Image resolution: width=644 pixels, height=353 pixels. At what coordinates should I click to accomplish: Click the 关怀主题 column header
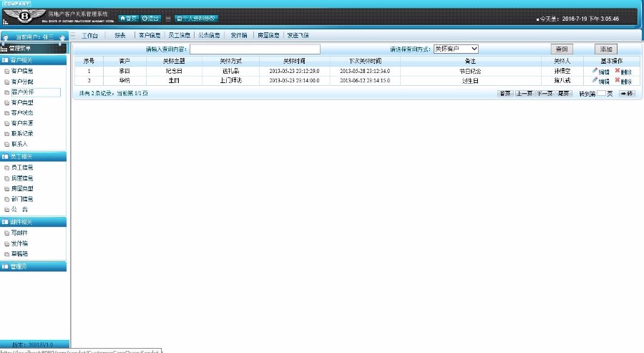click(174, 61)
